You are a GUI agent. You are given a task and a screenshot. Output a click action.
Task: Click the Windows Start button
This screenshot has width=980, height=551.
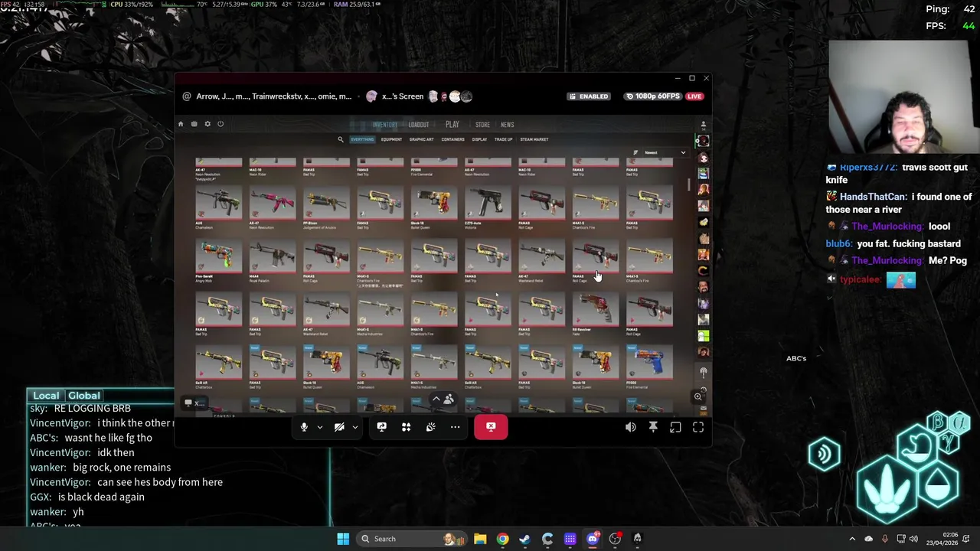[343, 539]
